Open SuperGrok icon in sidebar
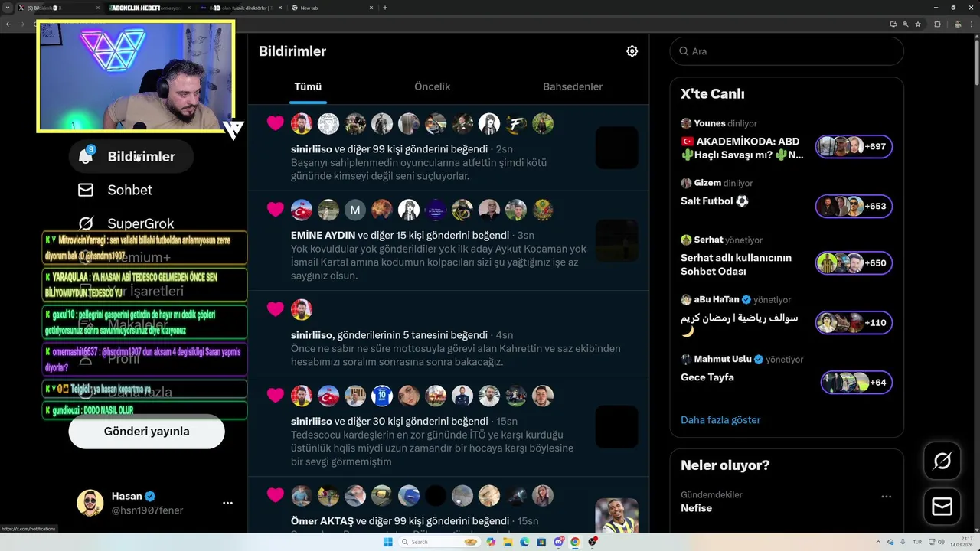 [86, 223]
